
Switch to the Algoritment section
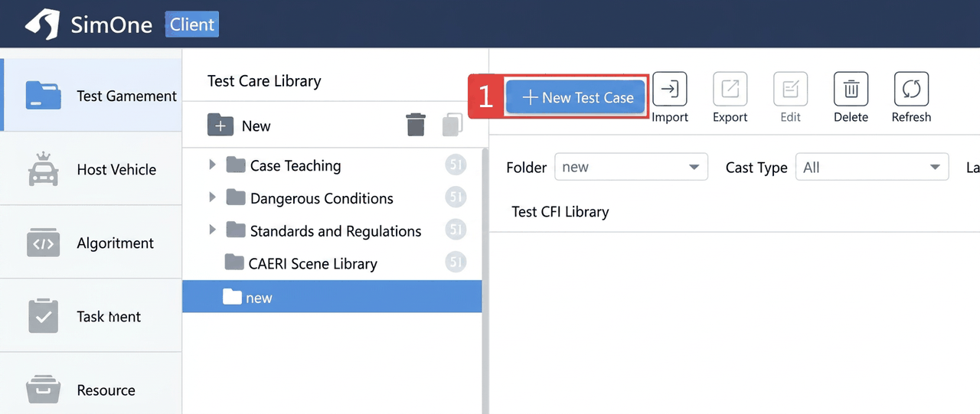(91, 243)
